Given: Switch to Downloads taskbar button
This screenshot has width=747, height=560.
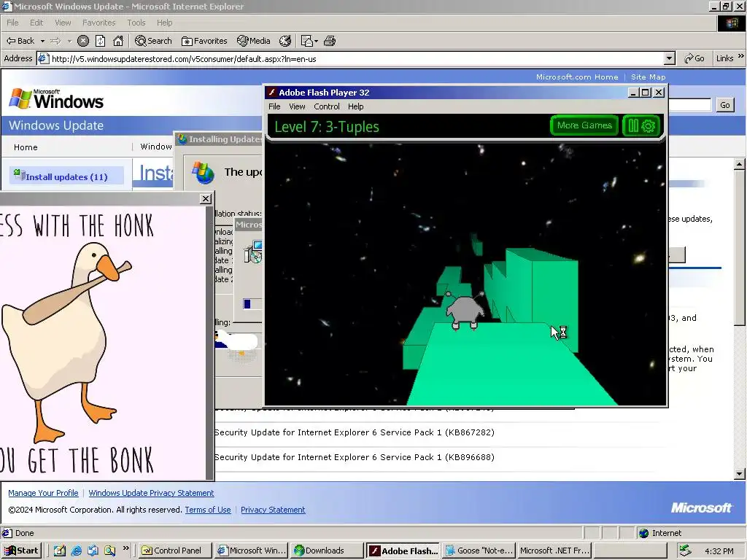Looking at the screenshot, I should [327, 551].
